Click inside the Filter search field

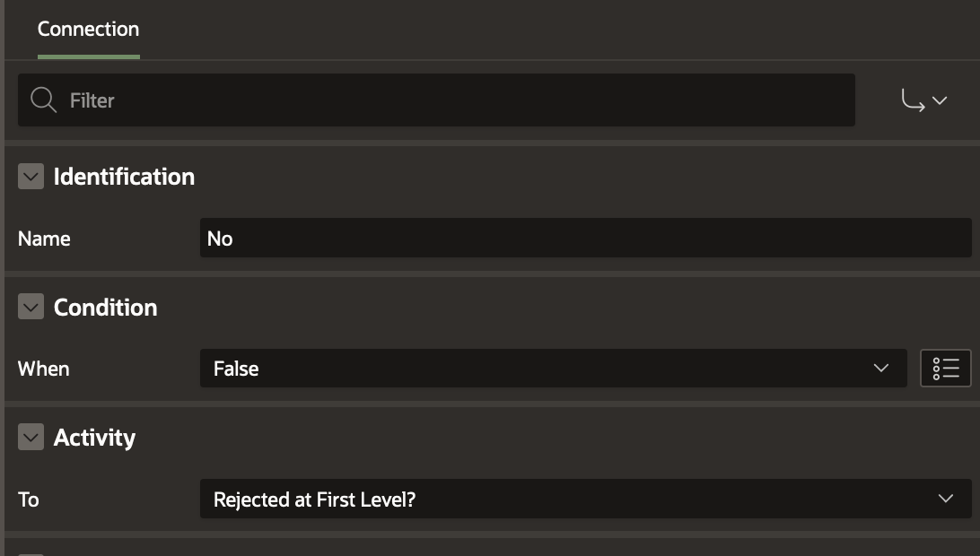pos(449,100)
